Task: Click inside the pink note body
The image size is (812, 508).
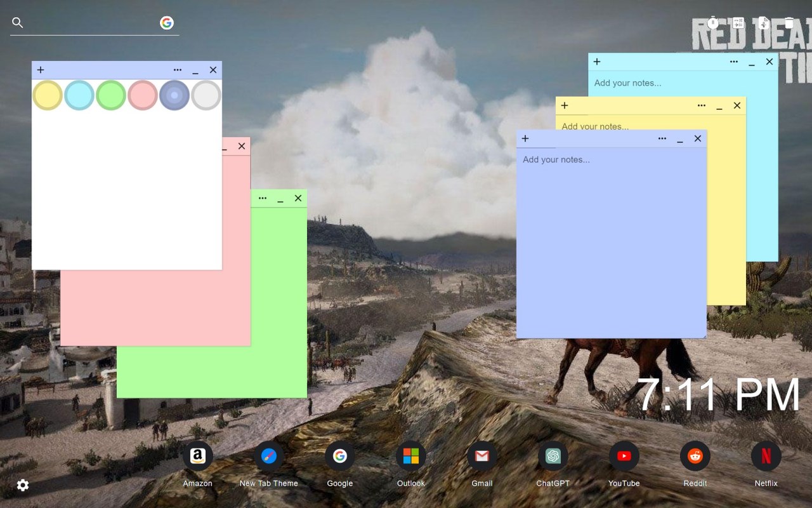Action: (155, 308)
